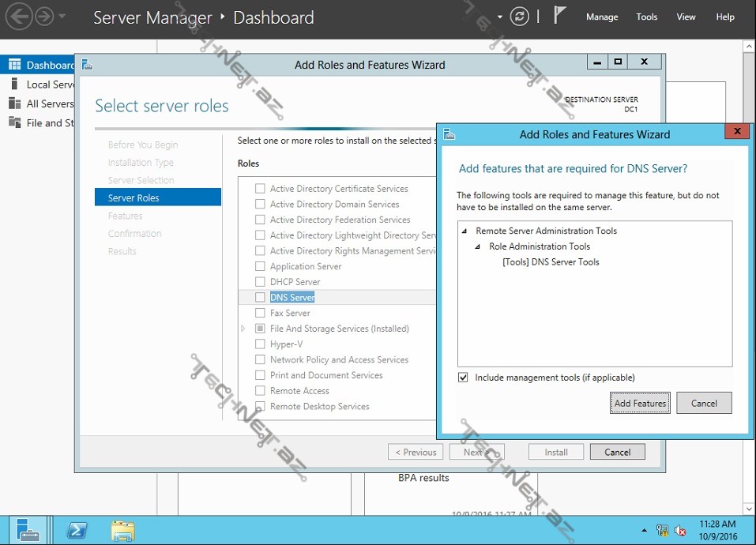
Task: Select Fax Server in roles list
Action: pos(290,313)
